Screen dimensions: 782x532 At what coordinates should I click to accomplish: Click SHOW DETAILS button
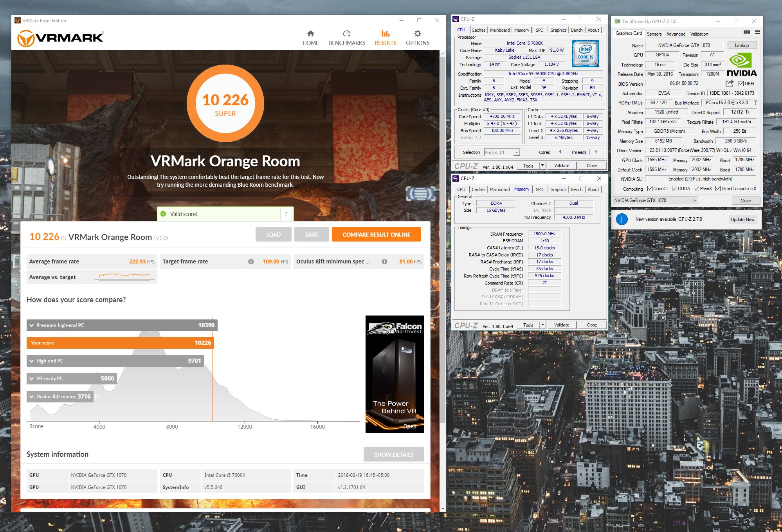(x=394, y=454)
